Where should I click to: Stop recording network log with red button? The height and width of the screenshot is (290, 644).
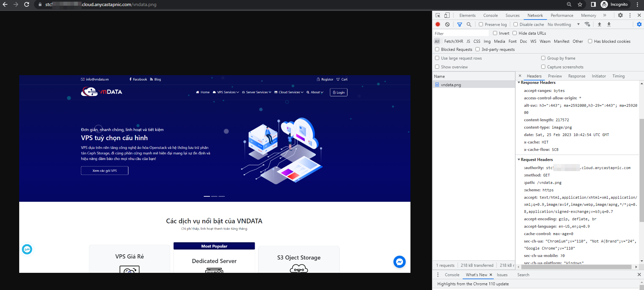(438, 24)
